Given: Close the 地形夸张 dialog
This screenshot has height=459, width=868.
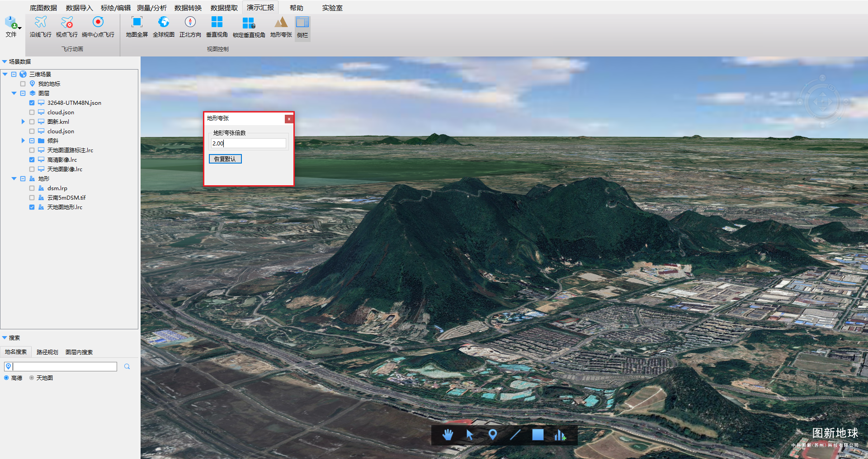Looking at the screenshot, I should click(289, 119).
